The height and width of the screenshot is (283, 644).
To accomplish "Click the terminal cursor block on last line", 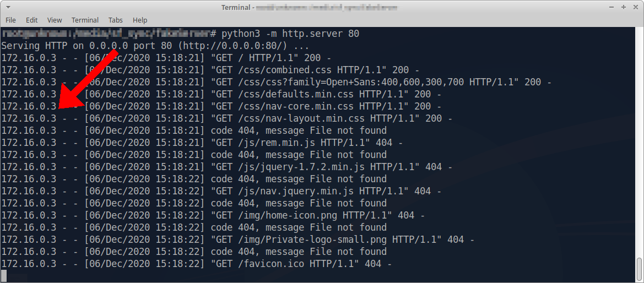I will (x=4, y=276).
